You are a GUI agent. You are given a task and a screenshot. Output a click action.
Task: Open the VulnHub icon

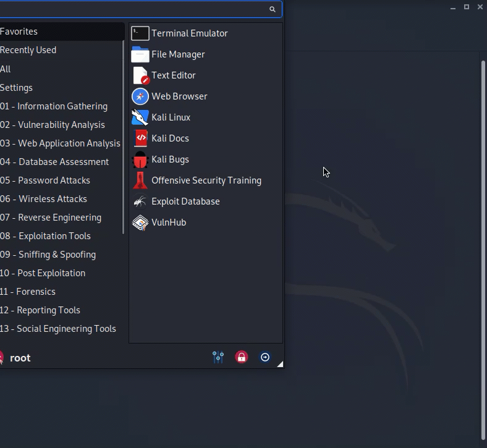pyautogui.click(x=140, y=222)
